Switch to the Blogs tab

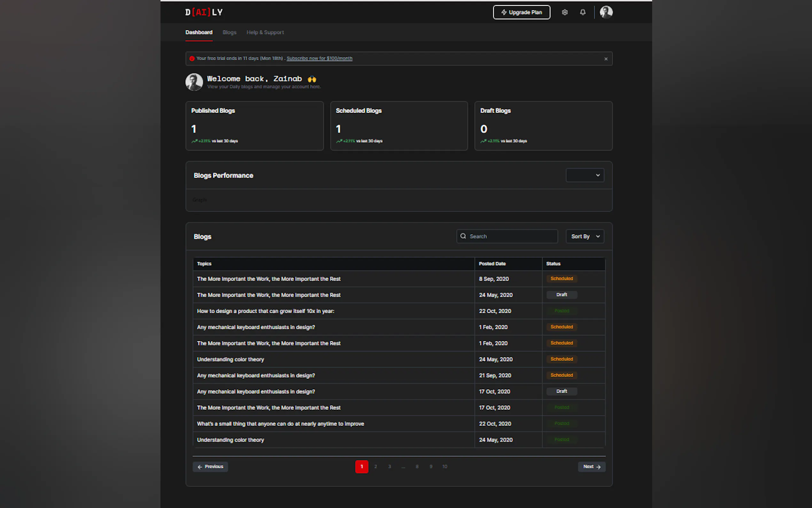(x=229, y=32)
